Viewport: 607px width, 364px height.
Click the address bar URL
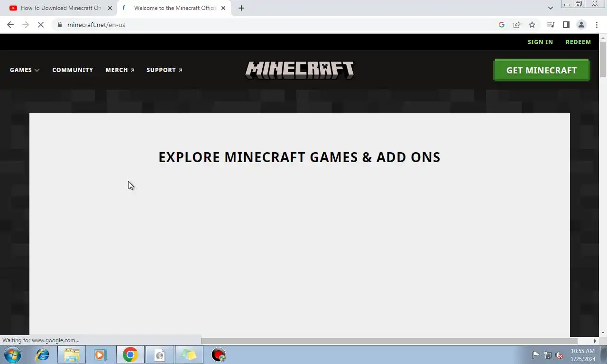[96, 25]
